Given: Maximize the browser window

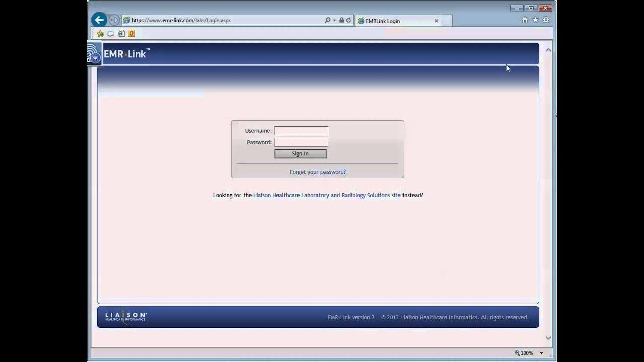Looking at the screenshot, I should click(x=531, y=8).
